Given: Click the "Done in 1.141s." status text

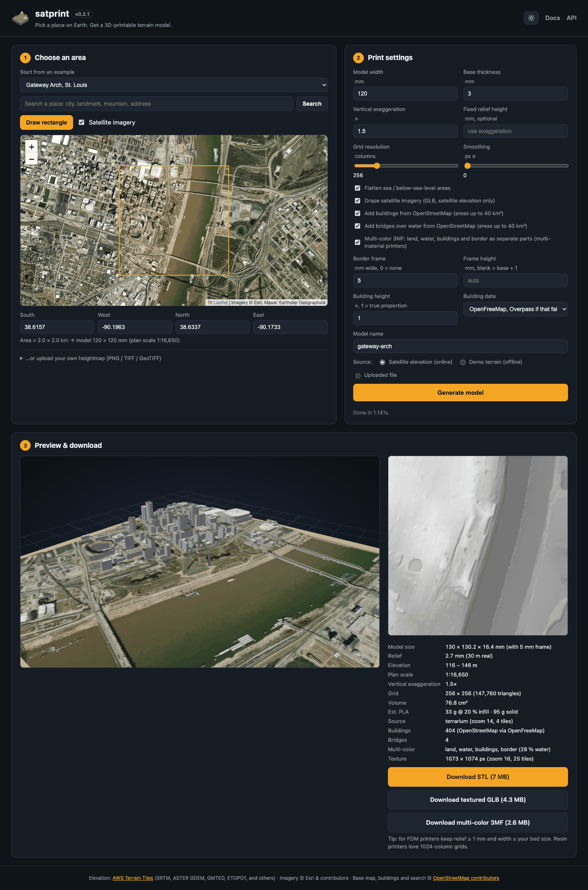Looking at the screenshot, I should pos(371,413).
